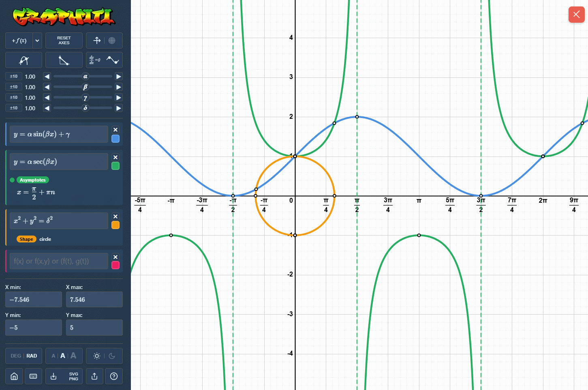This screenshot has width=588, height=390.
Task: Increase alpha with the right arrow
Action: (119, 76)
